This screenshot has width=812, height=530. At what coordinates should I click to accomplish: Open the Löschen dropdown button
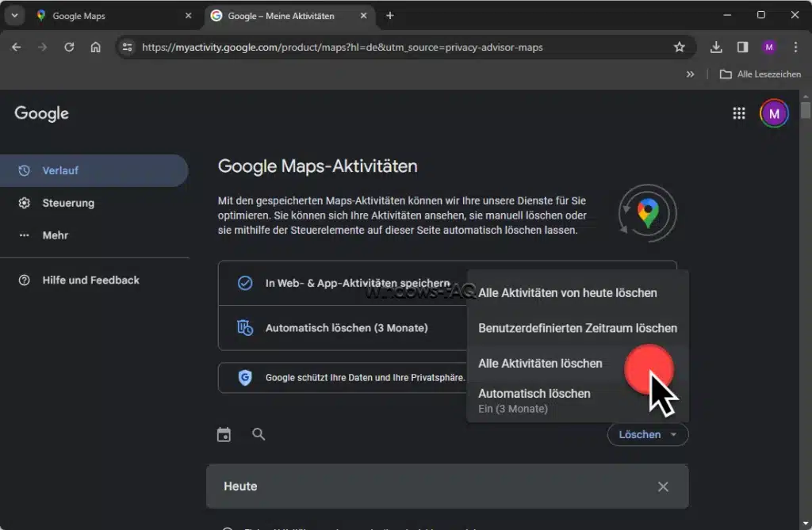648,434
